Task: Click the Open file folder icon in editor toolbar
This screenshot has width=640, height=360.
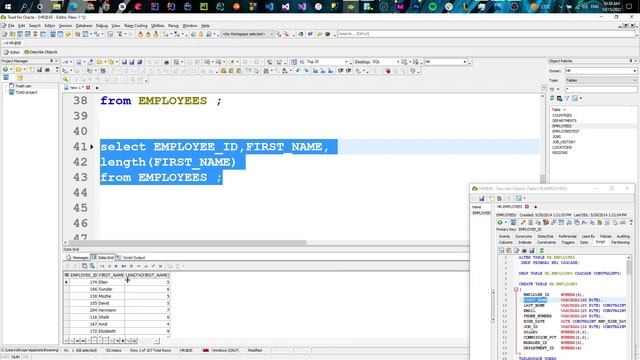Action: 99,62
